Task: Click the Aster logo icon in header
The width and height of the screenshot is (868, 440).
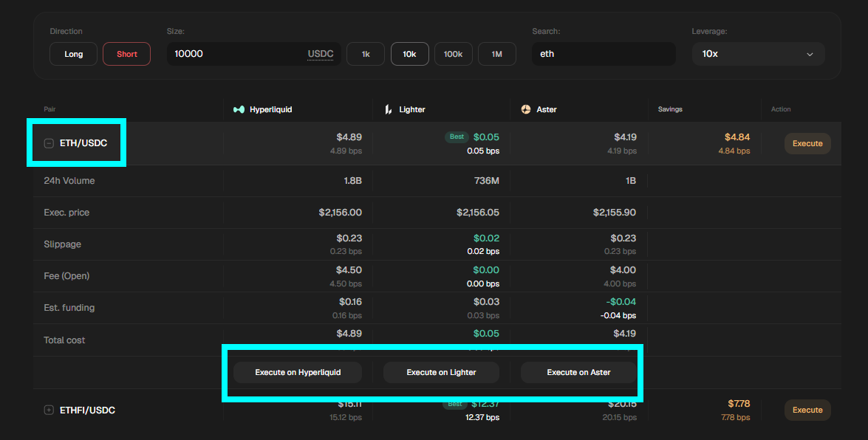Action: 526,109
